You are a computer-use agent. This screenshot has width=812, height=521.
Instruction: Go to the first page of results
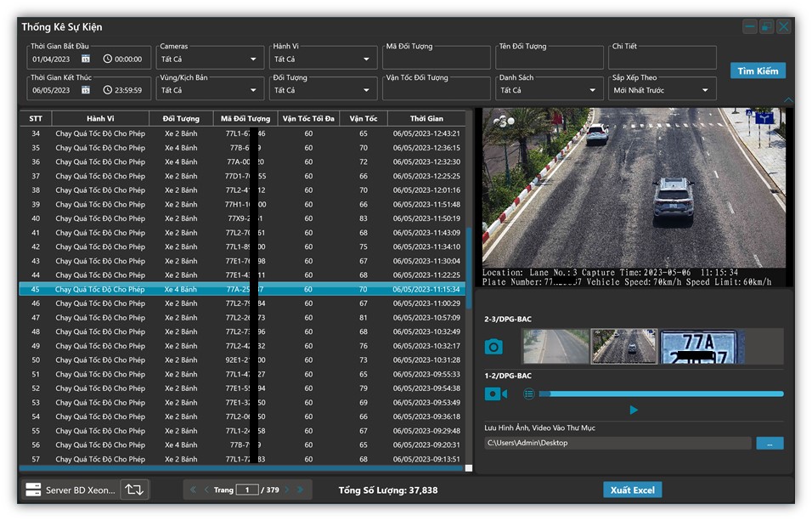click(x=193, y=490)
